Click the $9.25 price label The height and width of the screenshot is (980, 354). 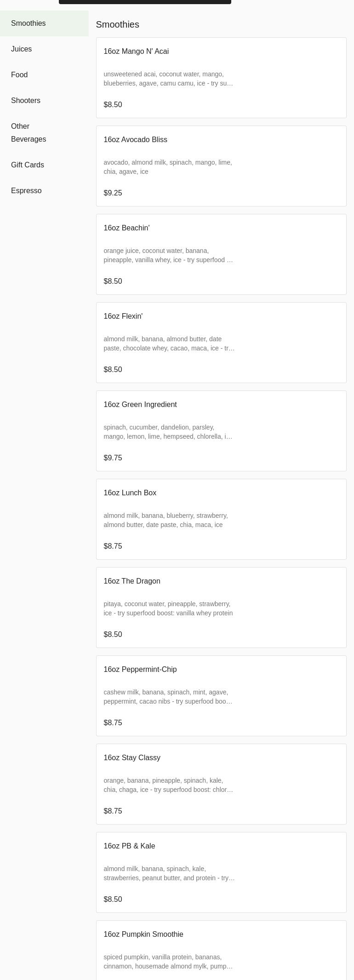113,193
